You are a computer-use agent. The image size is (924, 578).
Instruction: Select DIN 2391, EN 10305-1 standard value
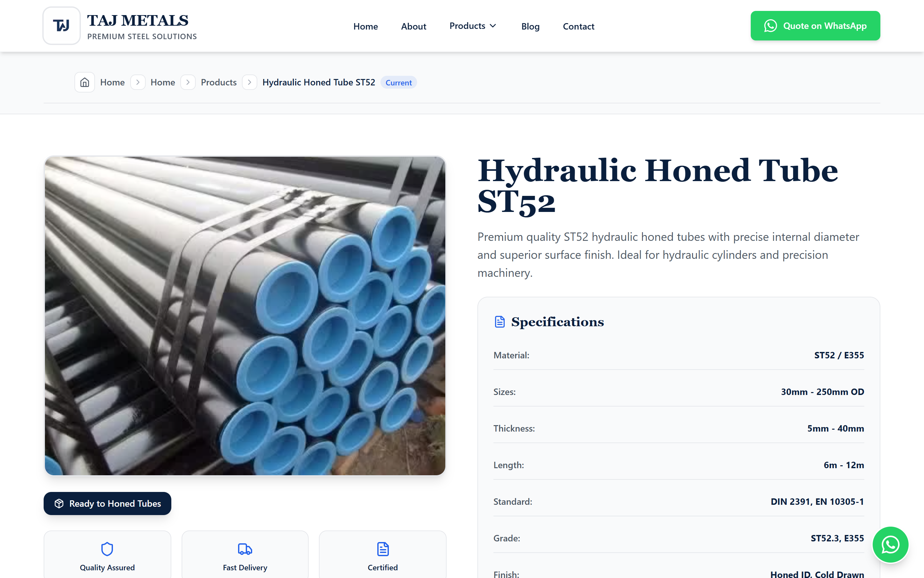pos(817,502)
